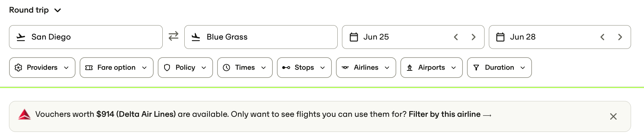Open the Airlines filter
Screen dimensions: 644x138
(366, 68)
